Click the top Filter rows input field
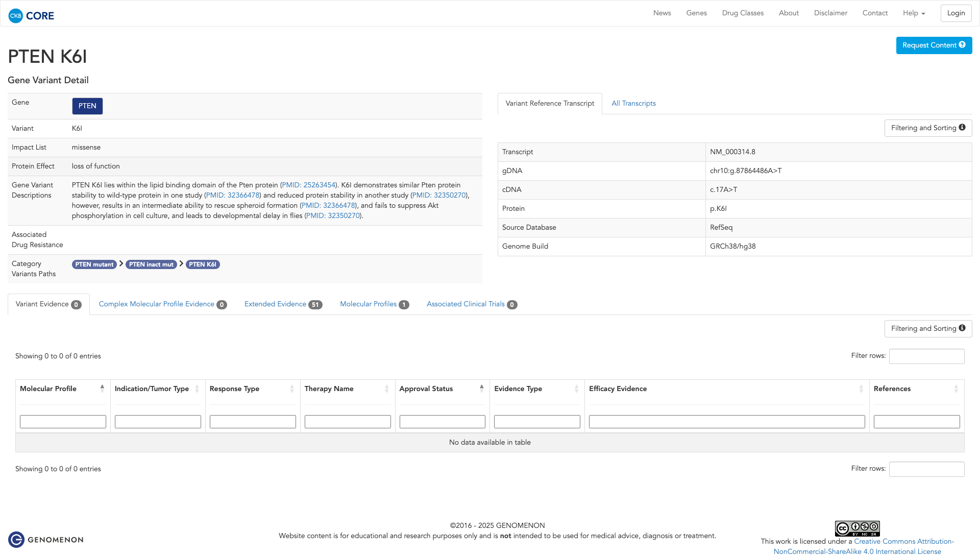The image size is (980, 557). point(926,356)
